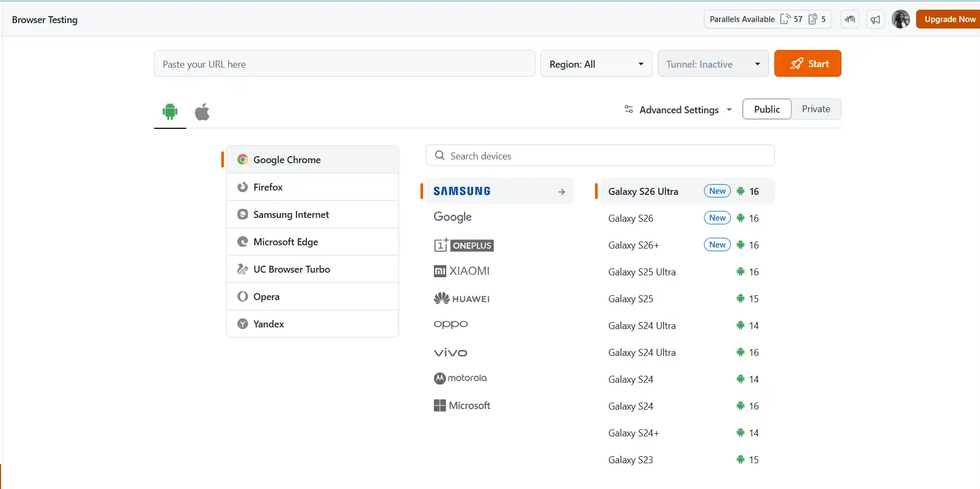Choose Yandex browser

[313, 324]
